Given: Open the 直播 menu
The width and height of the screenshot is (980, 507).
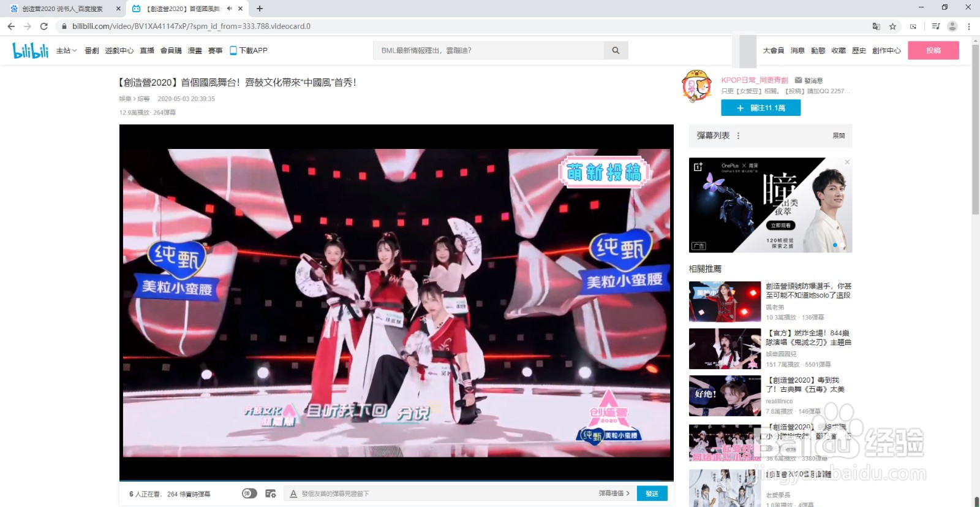Looking at the screenshot, I should (147, 50).
